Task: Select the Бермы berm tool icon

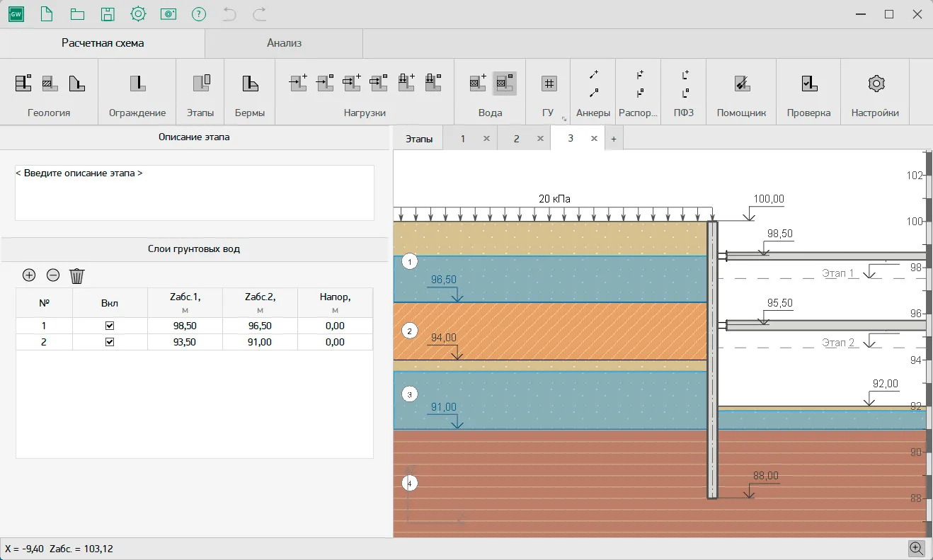Action: tap(249, 83)
